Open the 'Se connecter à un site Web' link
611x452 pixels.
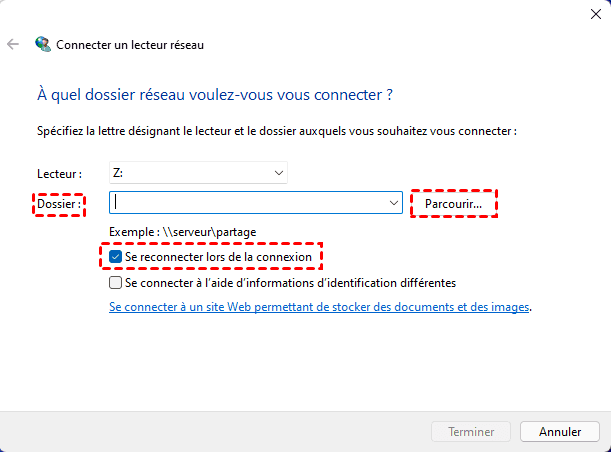click(x=318, y=308)
